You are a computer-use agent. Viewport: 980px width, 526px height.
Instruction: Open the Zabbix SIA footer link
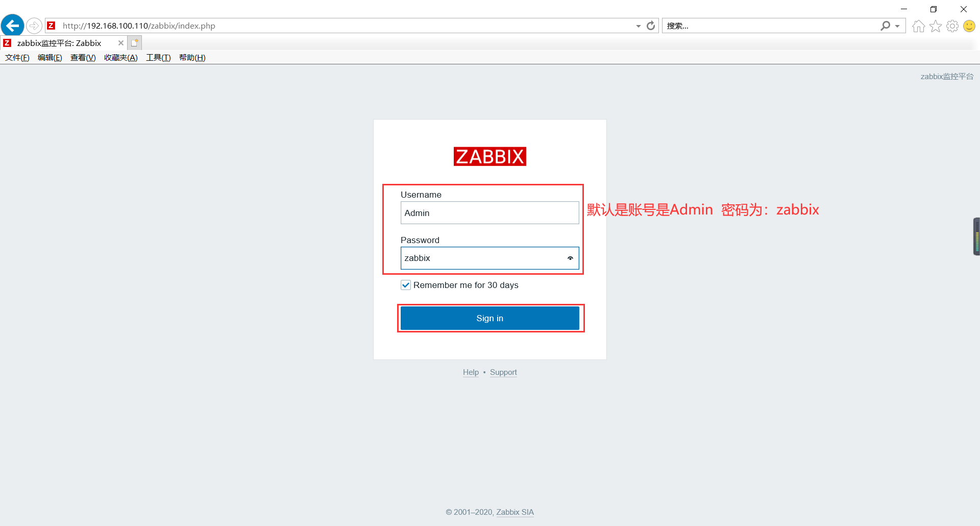click(x=515, y=512)
